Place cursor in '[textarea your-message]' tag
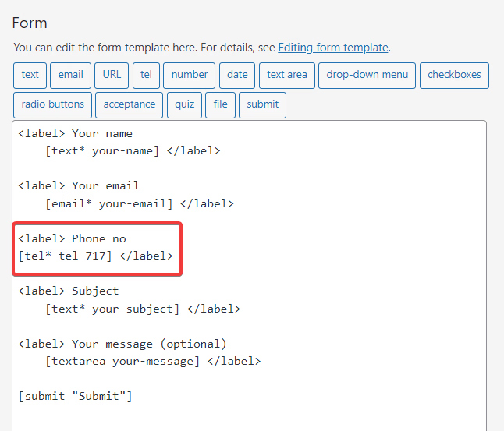 (122, 362)
